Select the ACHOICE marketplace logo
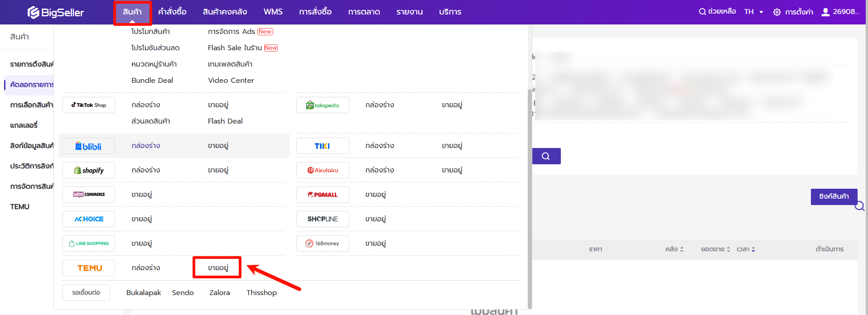 88,219
